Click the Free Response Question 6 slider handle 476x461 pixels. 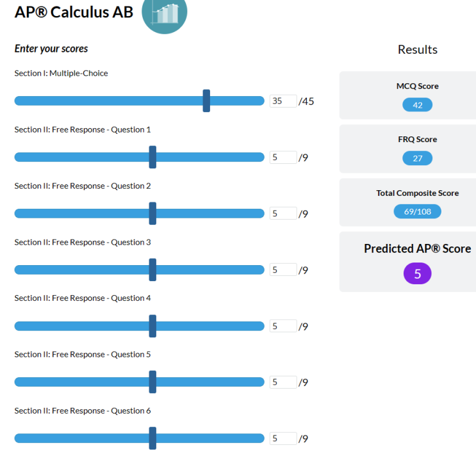pos(152,439)
